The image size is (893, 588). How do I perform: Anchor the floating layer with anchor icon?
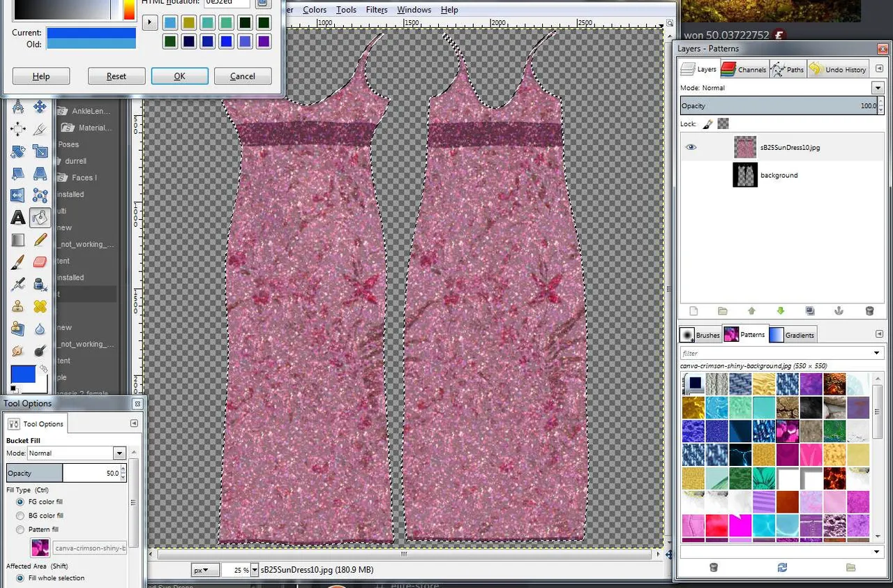[x=840, y=311]
